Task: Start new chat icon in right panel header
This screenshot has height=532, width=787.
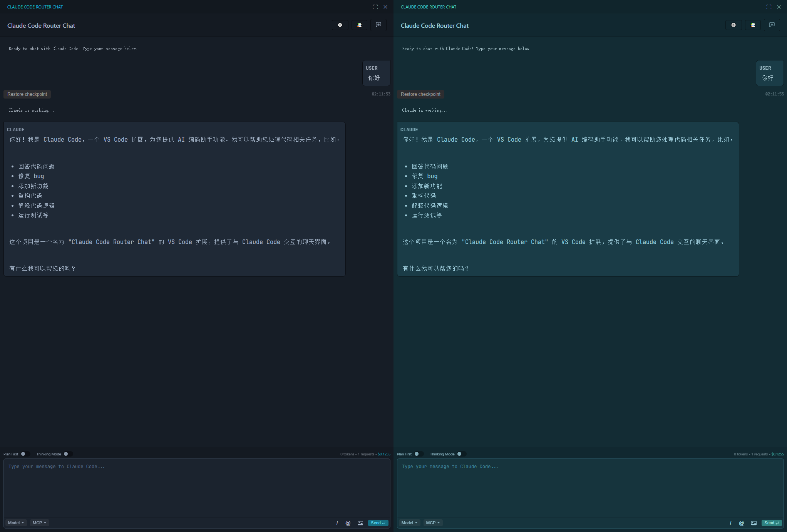Action: coord(772,25)
